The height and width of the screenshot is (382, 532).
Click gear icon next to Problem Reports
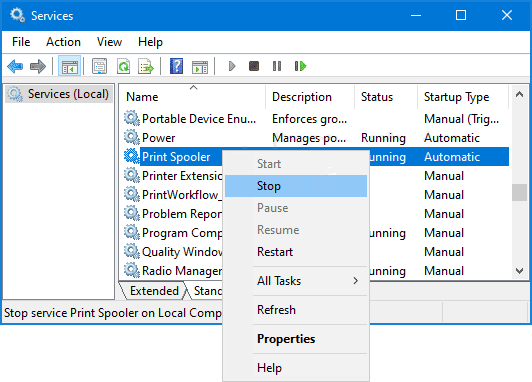132,213
